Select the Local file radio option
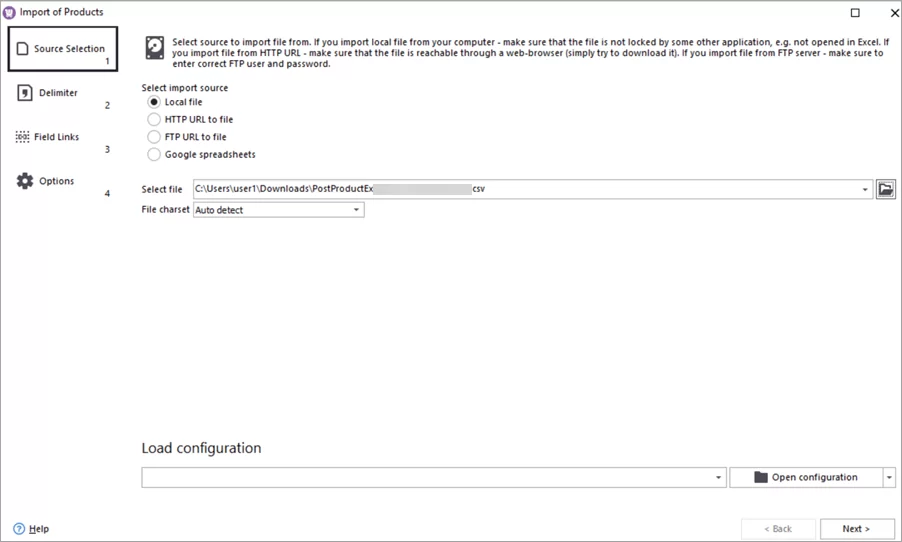The width and height of the screenshot is (902, 542). coord(154,102)
